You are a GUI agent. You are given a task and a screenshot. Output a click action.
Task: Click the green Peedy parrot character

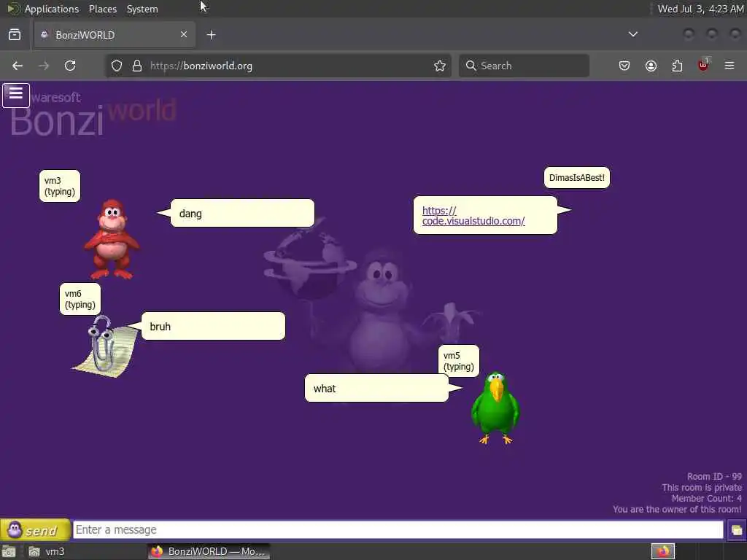point(495,408)
